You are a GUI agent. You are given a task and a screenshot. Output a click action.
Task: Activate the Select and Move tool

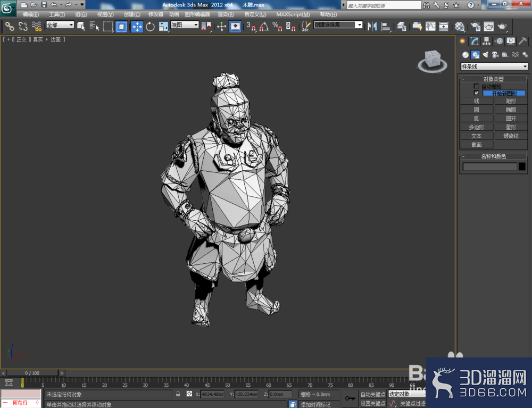click(137, 27)
